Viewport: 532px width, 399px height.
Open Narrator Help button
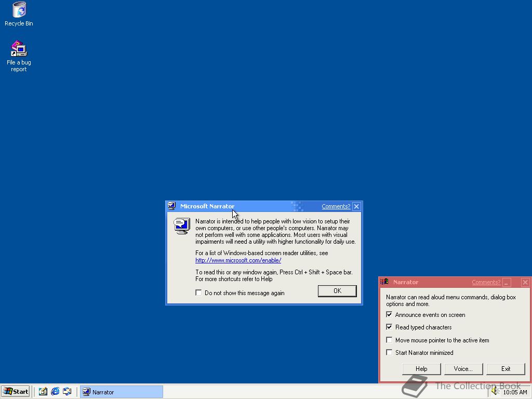[x=421, y=369]
